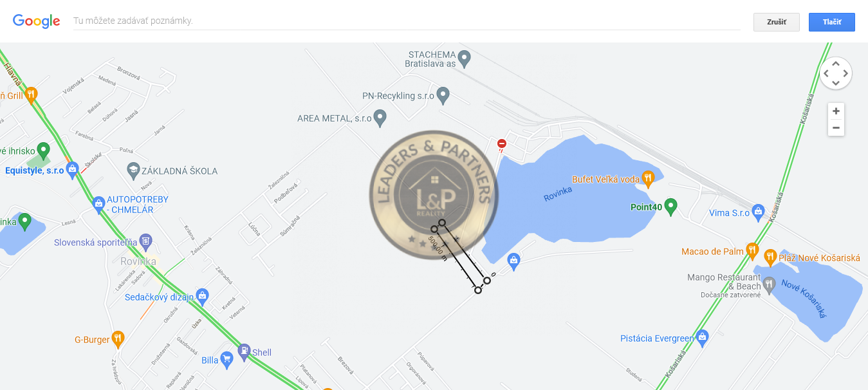Click the notes input field
This screenshot has width=868, height=390.
(407, 21)
